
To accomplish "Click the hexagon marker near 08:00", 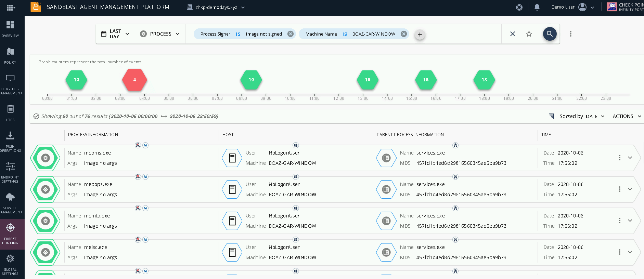I will pyautogui.click(x=251, y=80).
